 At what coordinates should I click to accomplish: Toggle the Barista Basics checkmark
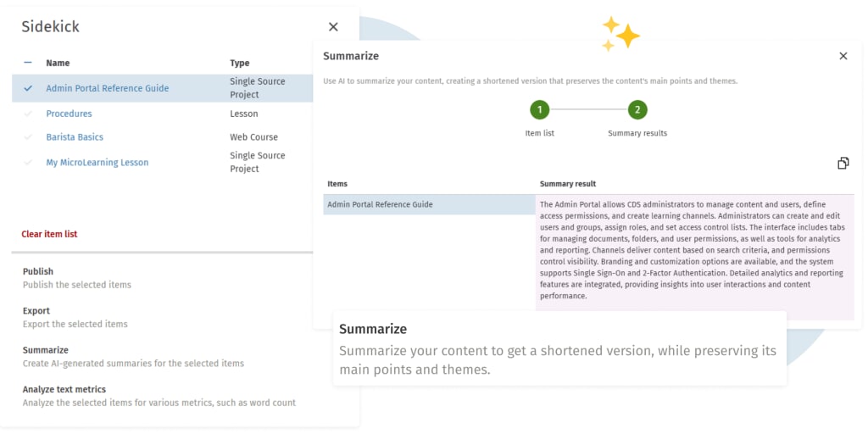pyautogui.click(x=28, y=137)
